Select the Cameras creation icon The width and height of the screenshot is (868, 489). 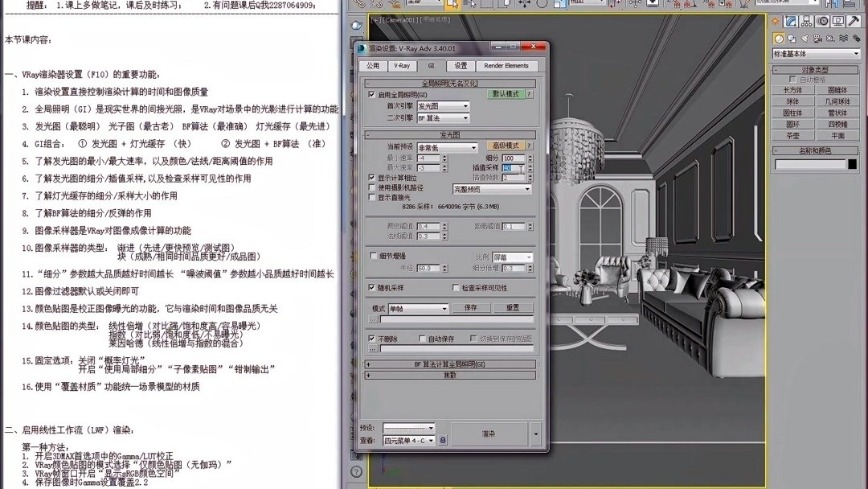817,39
